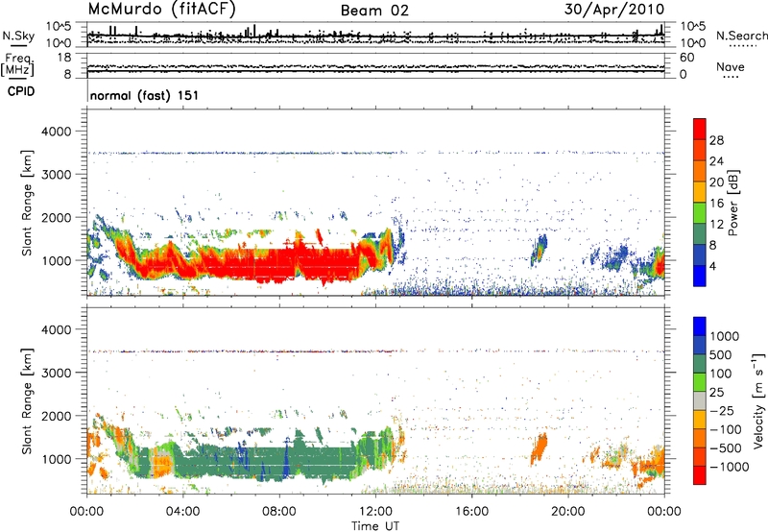Click the Beam 02 label
Screen dimensions: 768x532
tap(374, 11)
